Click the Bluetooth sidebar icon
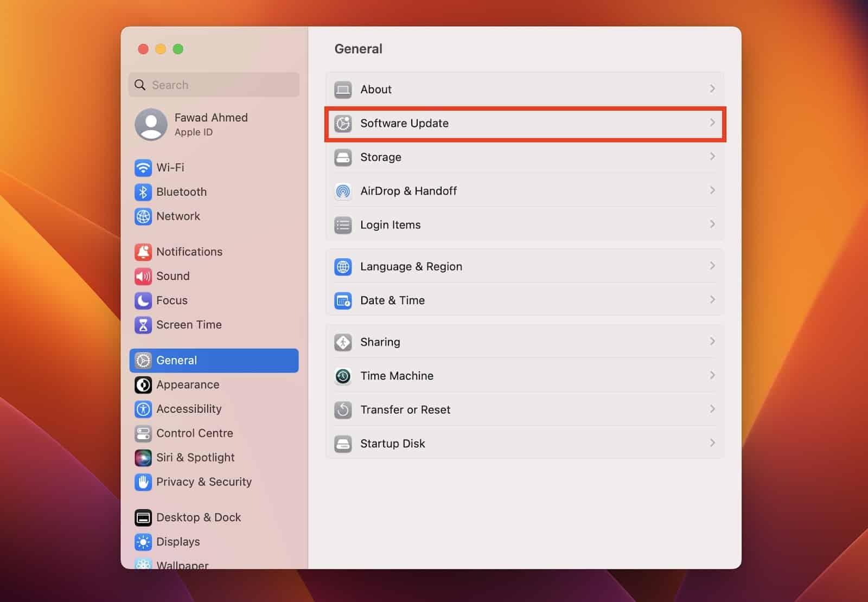The image size is (868, 602). pyautogui.click(x=143, y=192)
